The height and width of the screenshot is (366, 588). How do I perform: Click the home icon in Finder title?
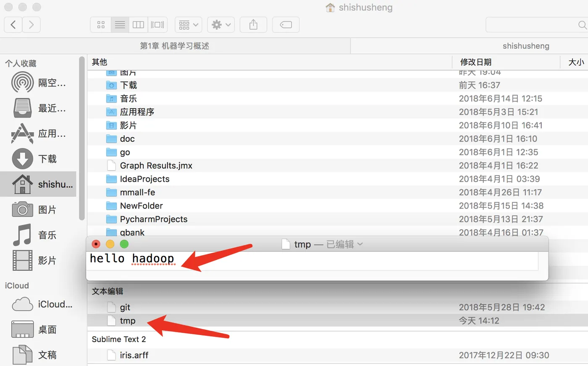(x=331, y=8)
